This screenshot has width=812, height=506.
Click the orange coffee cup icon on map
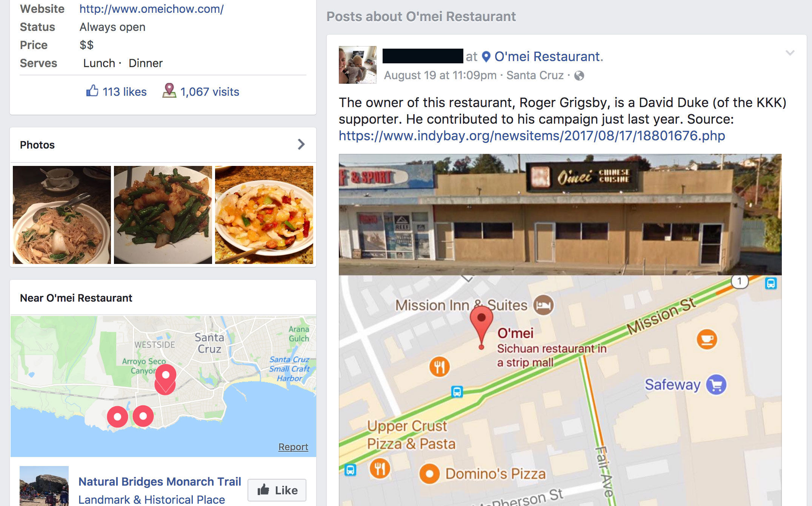pyautogui.click(x=707, y=339)
